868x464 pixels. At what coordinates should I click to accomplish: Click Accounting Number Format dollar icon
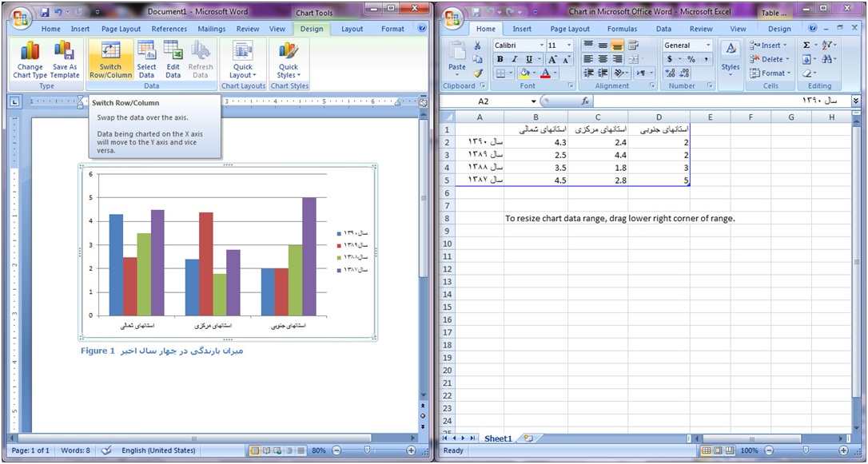pos(670,59)
